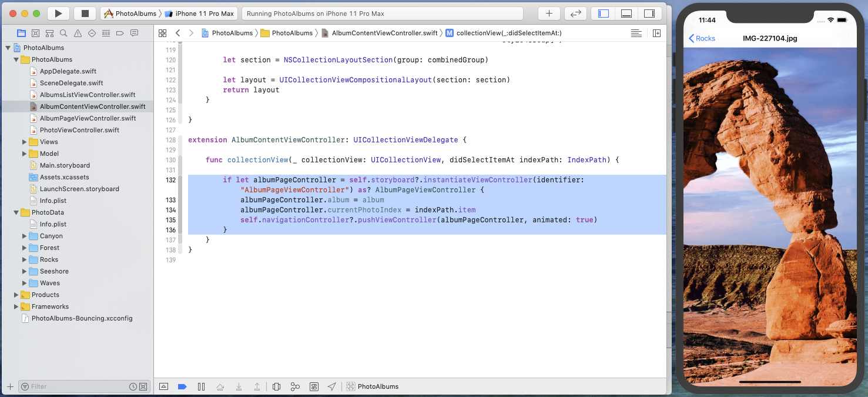
Task: Go back in editor history
Action: [x=178, y=33]
